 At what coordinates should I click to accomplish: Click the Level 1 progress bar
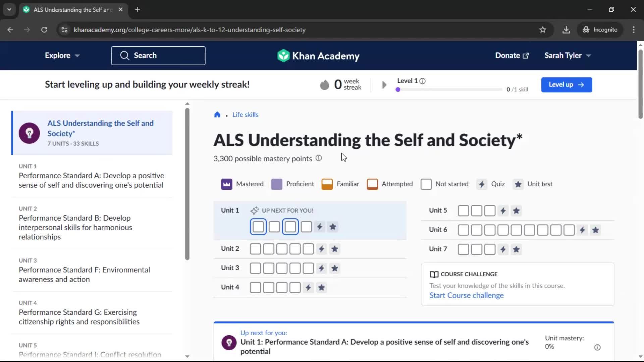[x=449, y=89]
